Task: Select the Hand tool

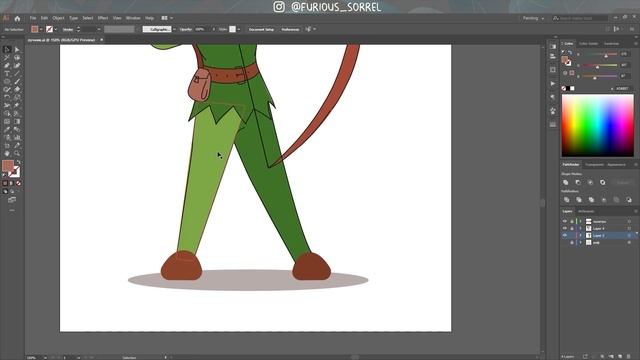Action: click(7, 153)
